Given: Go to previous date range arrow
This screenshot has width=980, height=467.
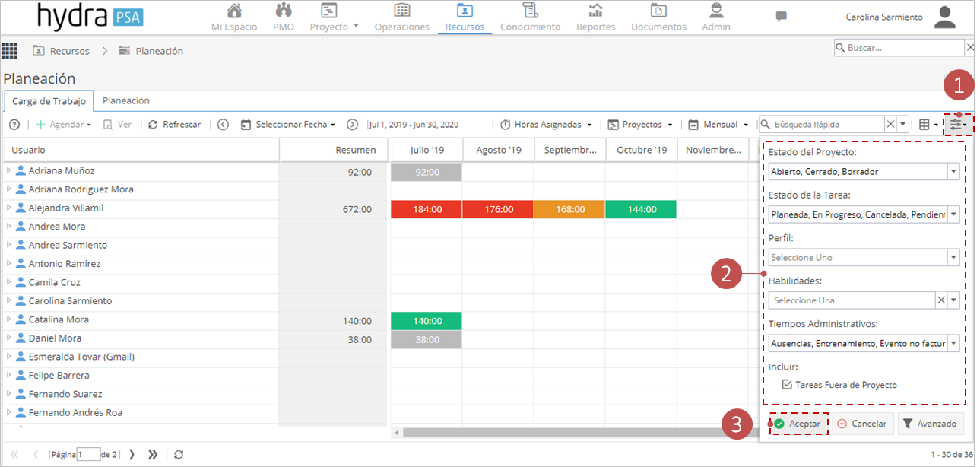Looking at the screenshot, I should (x=223, y=125).
